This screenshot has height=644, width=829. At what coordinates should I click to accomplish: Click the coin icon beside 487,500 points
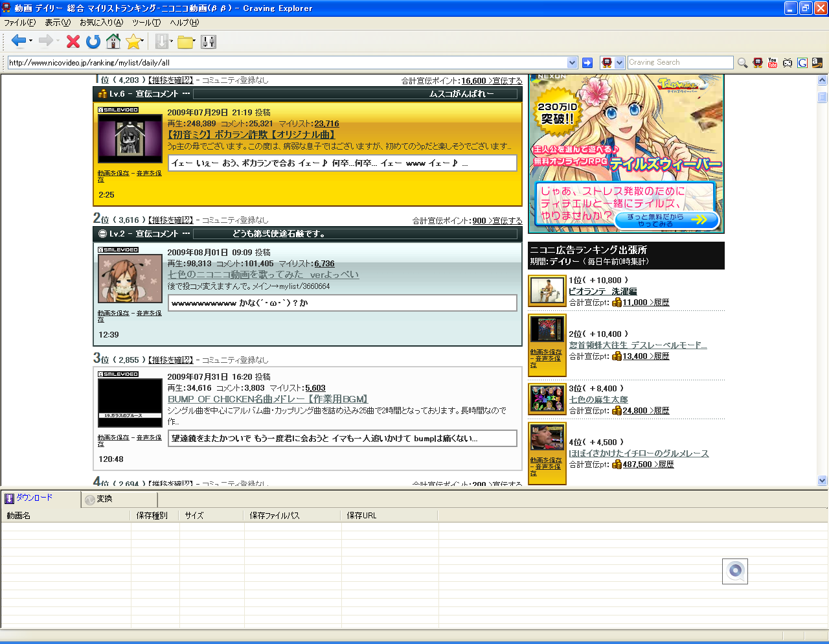[x=617, y=465]
